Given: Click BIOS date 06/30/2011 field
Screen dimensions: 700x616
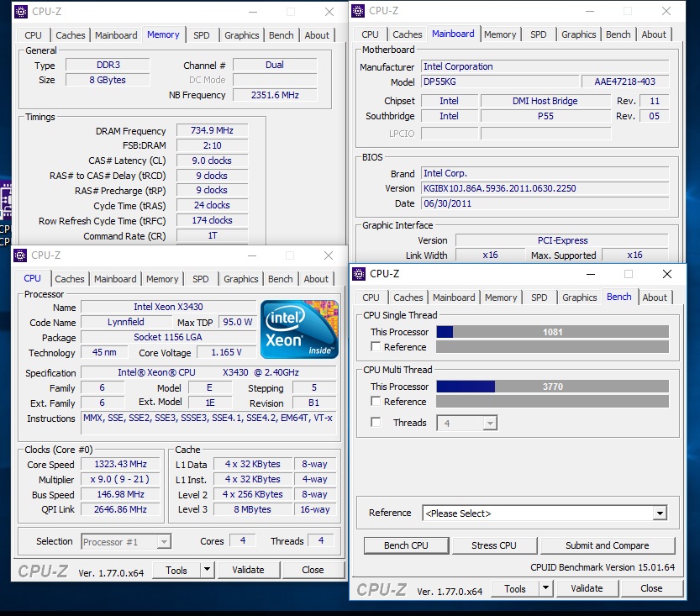Looking at the screenshot, I should click(545, 203).
